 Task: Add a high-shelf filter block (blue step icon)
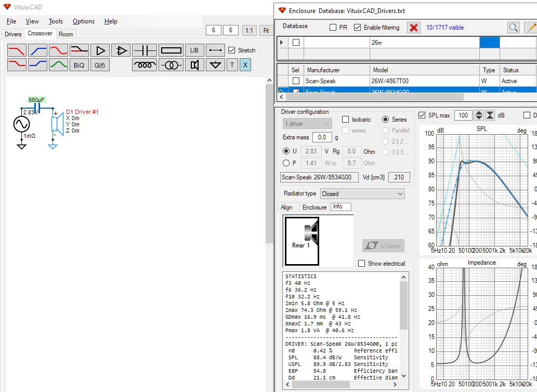pos(37,64)
